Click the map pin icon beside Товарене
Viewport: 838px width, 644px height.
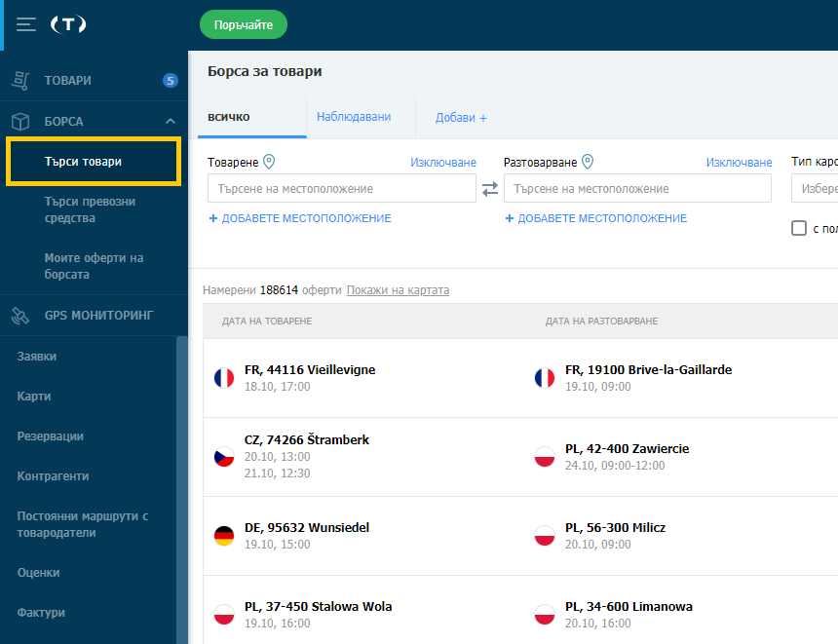[269, 162]
